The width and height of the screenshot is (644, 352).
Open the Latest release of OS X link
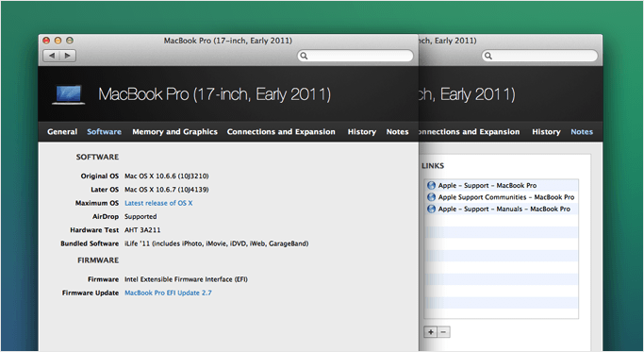(158, 203)
